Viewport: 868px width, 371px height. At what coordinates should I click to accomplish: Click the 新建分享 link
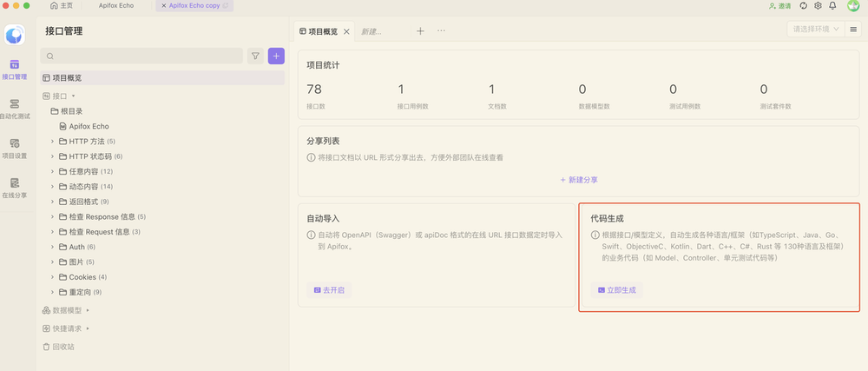click(578, 180)
